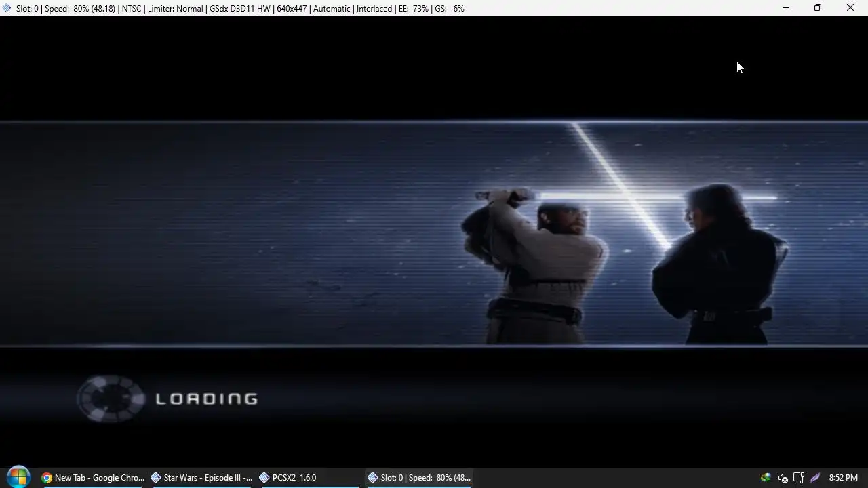Restore down the emulator game window
Viewport: 868px width, 488px height.
(x=818, y=8)
